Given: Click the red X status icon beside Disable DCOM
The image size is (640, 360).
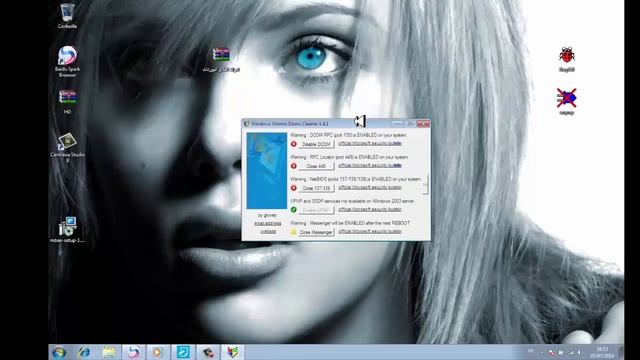Looking at the screenshot, I should pos(293,144).
